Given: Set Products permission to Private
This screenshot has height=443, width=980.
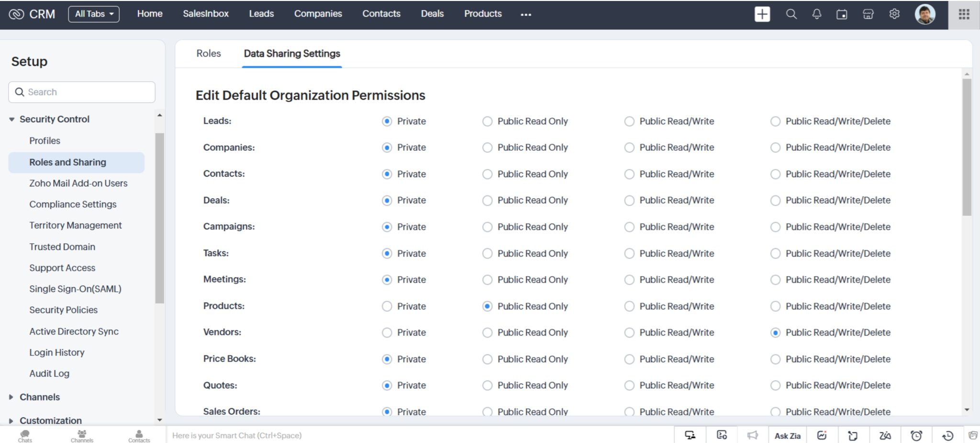Looking at the screenshot, I should 387,306.
